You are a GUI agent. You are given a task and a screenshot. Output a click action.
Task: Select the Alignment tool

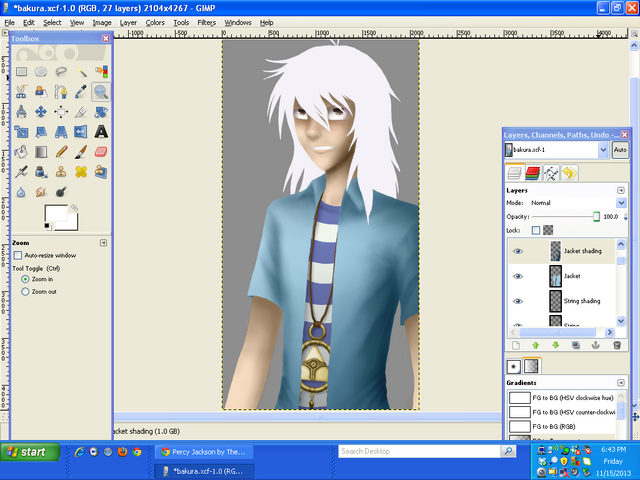coord(61,111)
